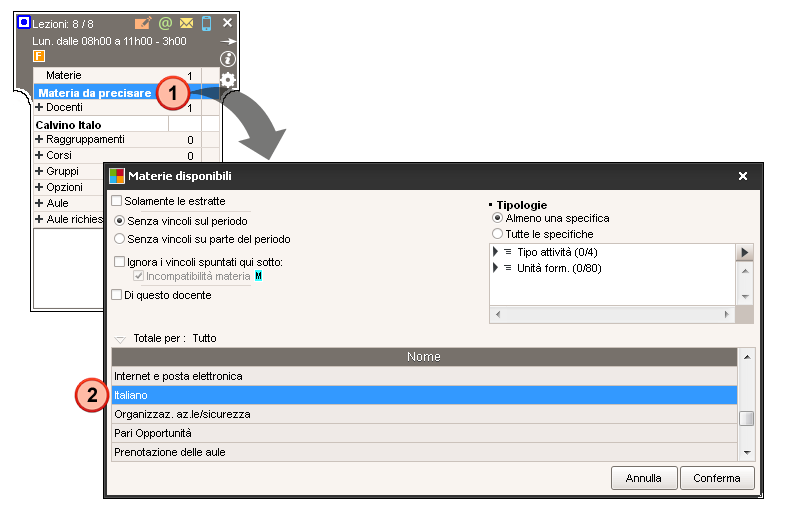Viewport: 787px width, 520px height.
Task: Expand the Corsi section
Action: 39,155
